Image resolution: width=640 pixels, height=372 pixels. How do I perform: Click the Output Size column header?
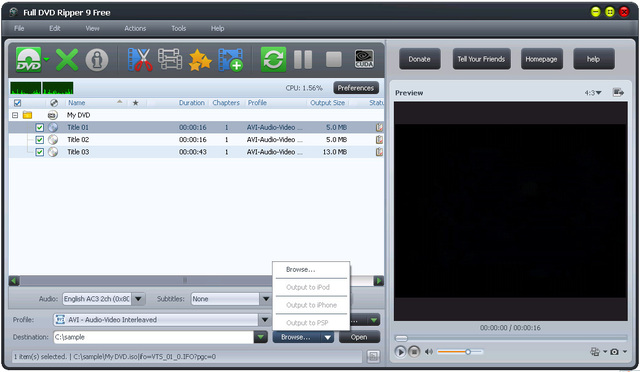327,103
